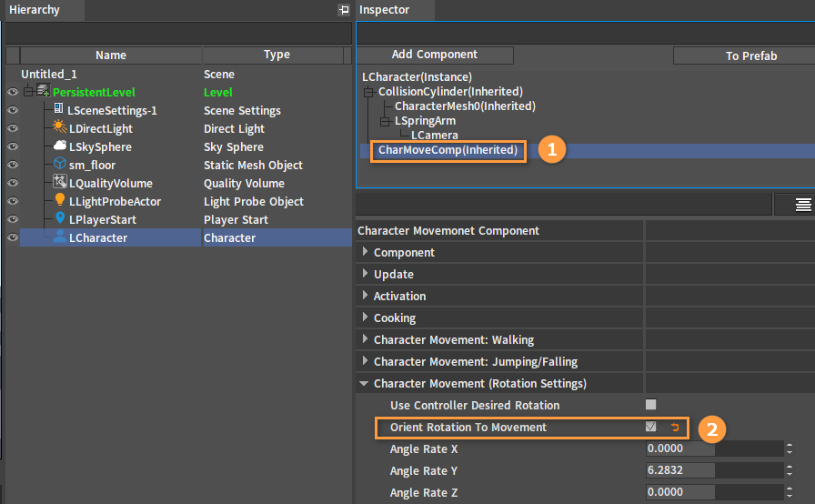Click the Angle Rate Y stepper arrows
Image resolution: width=815 pixels, height=504 pixels.
point(790,470)
